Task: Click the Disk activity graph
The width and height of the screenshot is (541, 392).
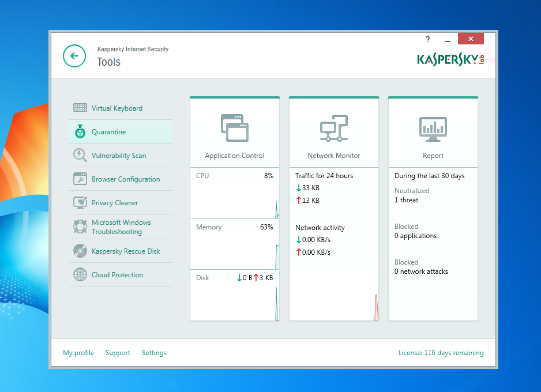Action: coord(235,295)
